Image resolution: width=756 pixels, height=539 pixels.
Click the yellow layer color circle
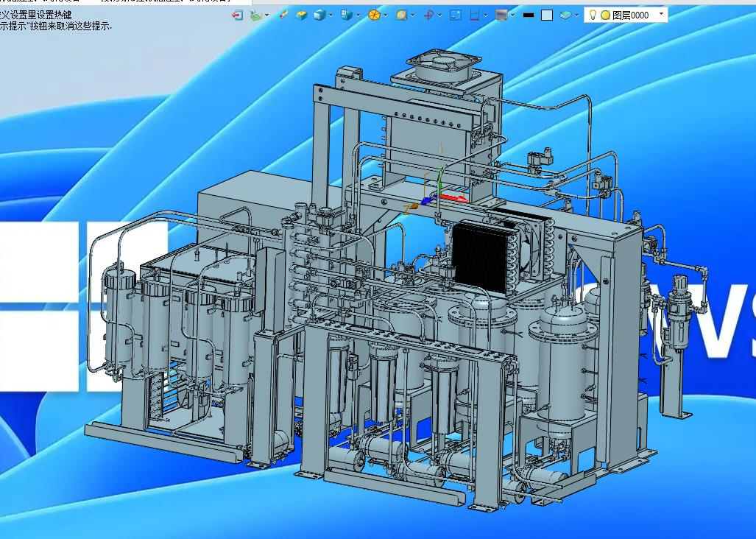point(606,15)
